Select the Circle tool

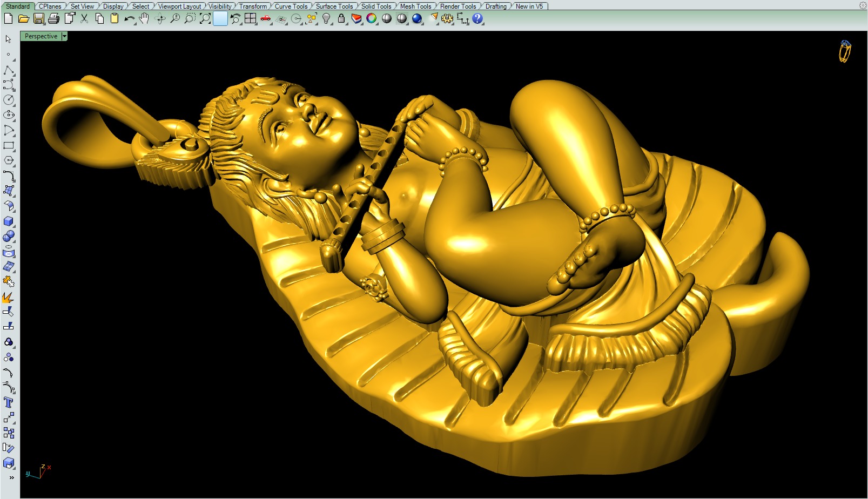point(8,100)
